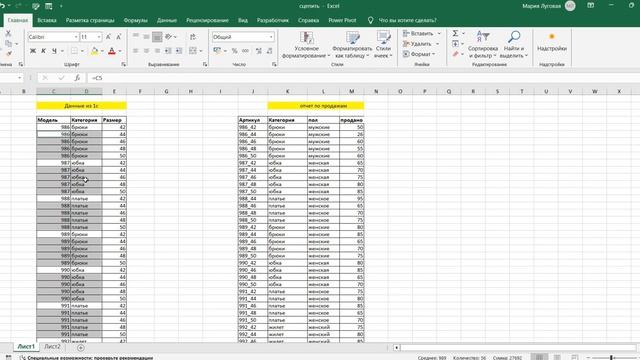640x360 pixels.
Task: Open the Лист2 sheet tab
Action: click(x=52, y=347)
